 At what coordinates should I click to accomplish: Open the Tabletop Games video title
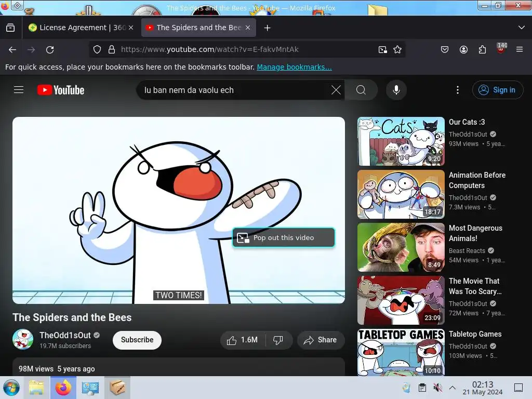[475, 334]
